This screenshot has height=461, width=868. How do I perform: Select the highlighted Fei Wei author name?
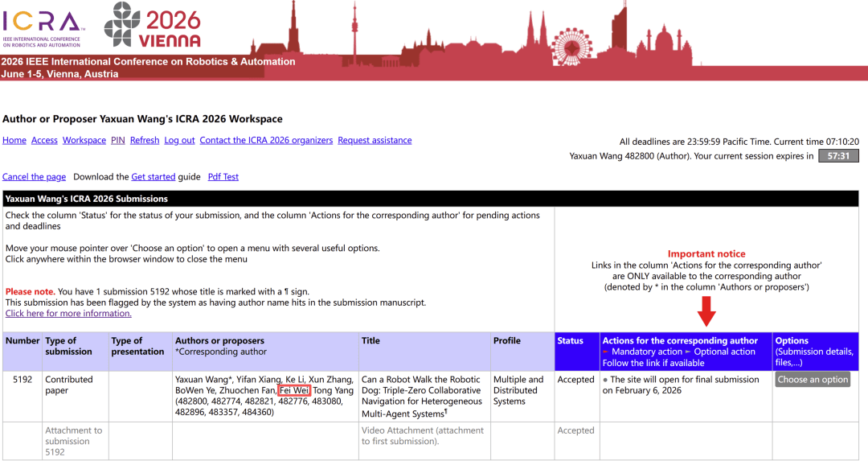294,391
